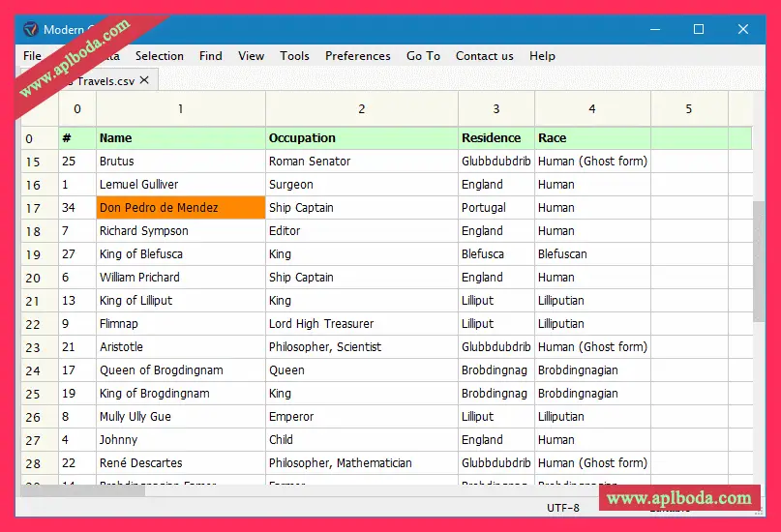781x532 pixels.
Task: Click the UTF-8 encoding in status bar
Action: pyautogui.click(x=562, y=508)
